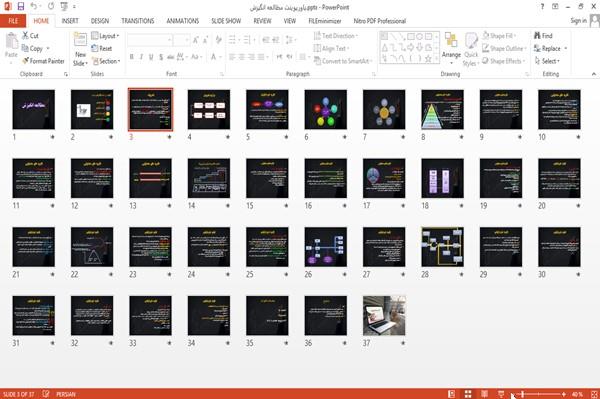Click the Normal view icon in status bar
The width and height of the screenshot is (600, 399).
coord(451,394)
